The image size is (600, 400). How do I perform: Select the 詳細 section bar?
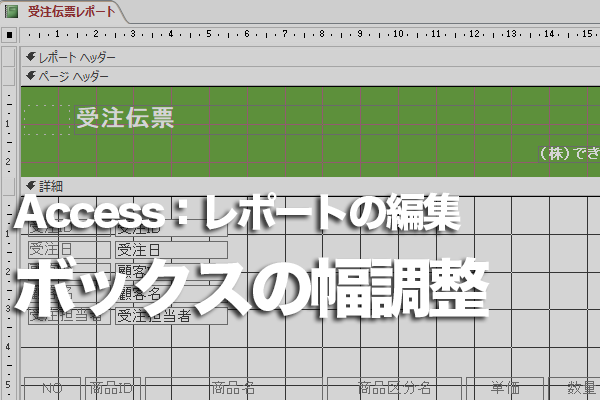[x=310, y=186]
